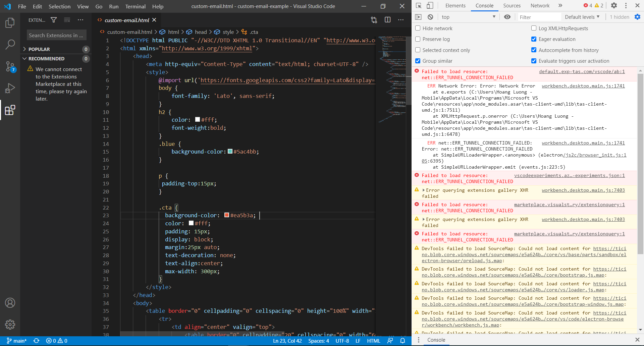Open the Terminal menu
The width and height of the screenshot is (644, 346).
point(135,6)
